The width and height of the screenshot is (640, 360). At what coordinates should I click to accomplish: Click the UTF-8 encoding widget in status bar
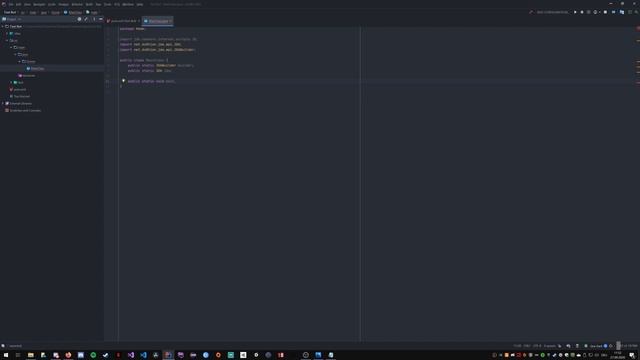click(537, 346)
